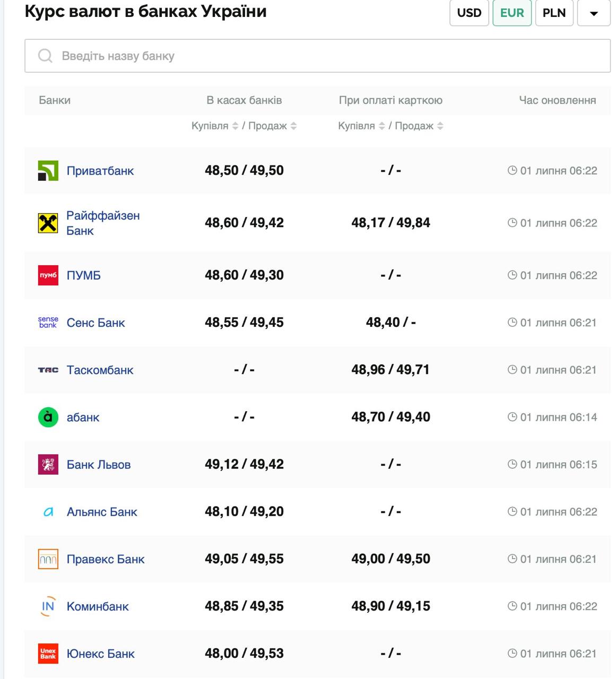Viewport: 616px width, 679px height.
Task: Open the Альянс Банк link
Action: tap(102, 512)
